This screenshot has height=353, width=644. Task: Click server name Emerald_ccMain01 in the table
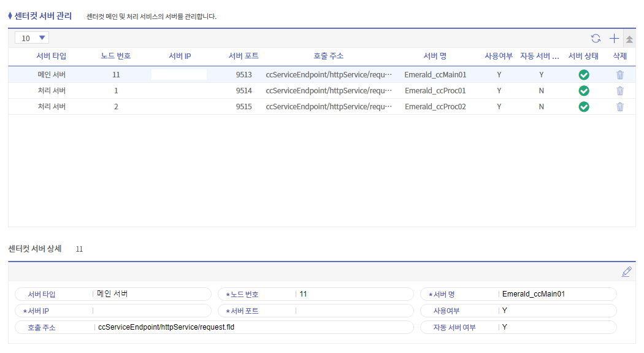click(435, 75)
